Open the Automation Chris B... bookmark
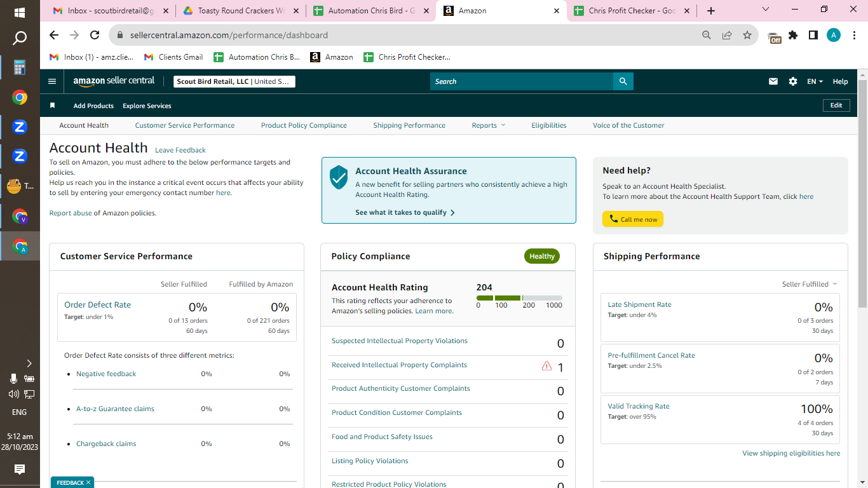The image size is (868, 488). click(x=257, y=57)
